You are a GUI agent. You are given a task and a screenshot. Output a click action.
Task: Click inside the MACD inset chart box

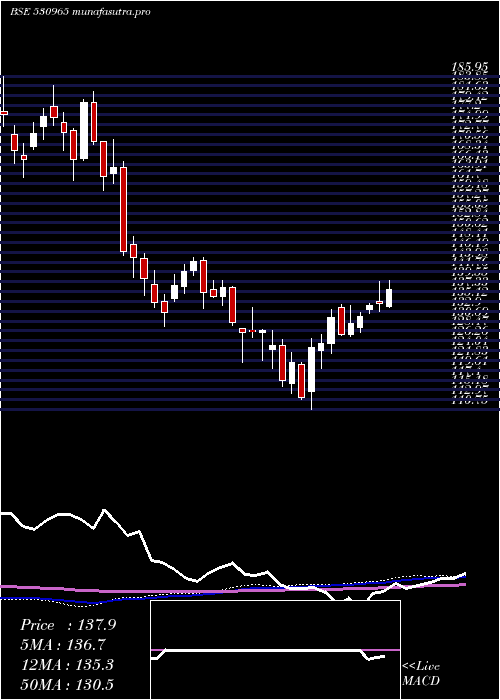[x=275, y=650]
